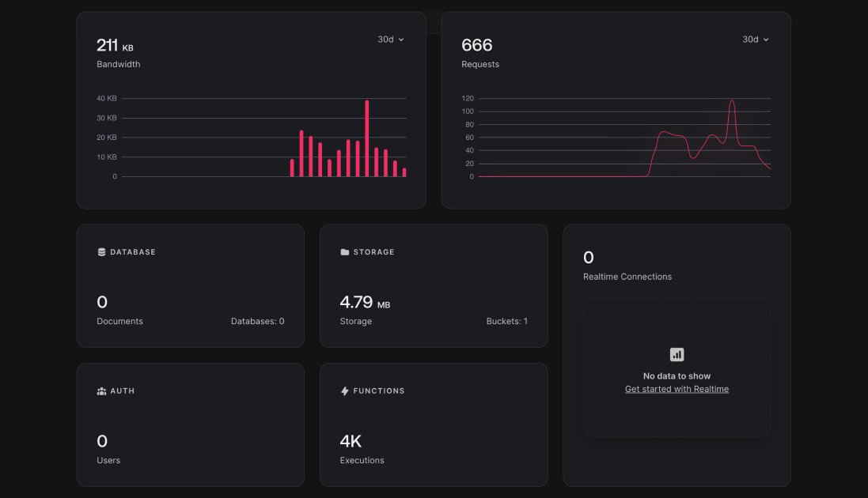This screenshot has height=498, width=868.
Task: Click the Database stack icon
Action: 101,252
